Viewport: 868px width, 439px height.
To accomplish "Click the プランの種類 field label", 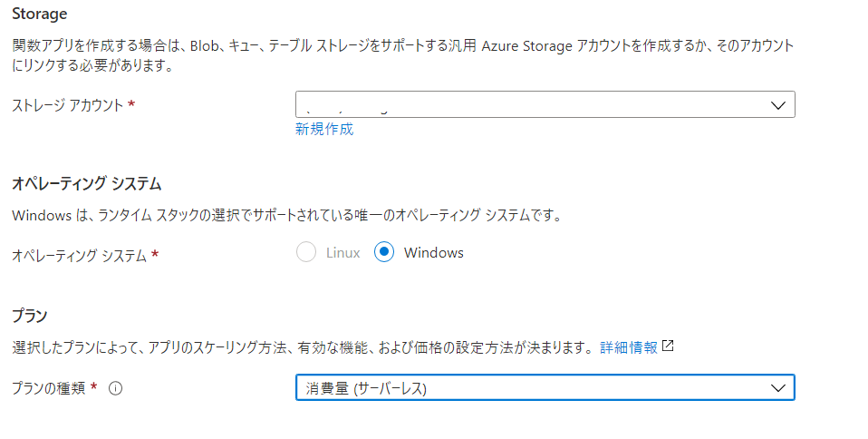I will (x=48, y=388).
